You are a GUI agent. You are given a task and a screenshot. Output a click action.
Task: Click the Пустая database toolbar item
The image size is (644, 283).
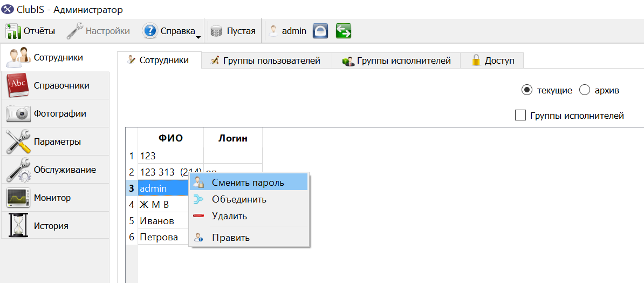[x=233, y=31]
